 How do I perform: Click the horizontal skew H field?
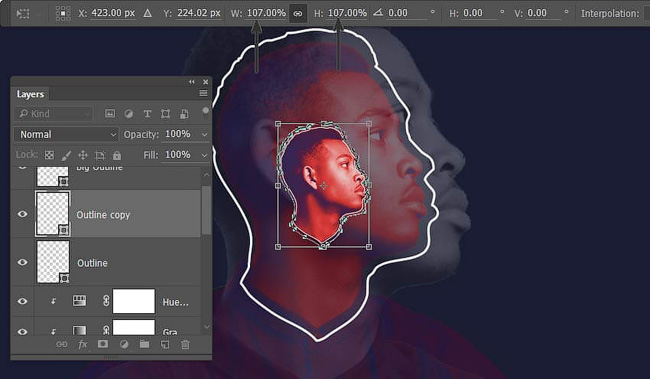point(479,13)
